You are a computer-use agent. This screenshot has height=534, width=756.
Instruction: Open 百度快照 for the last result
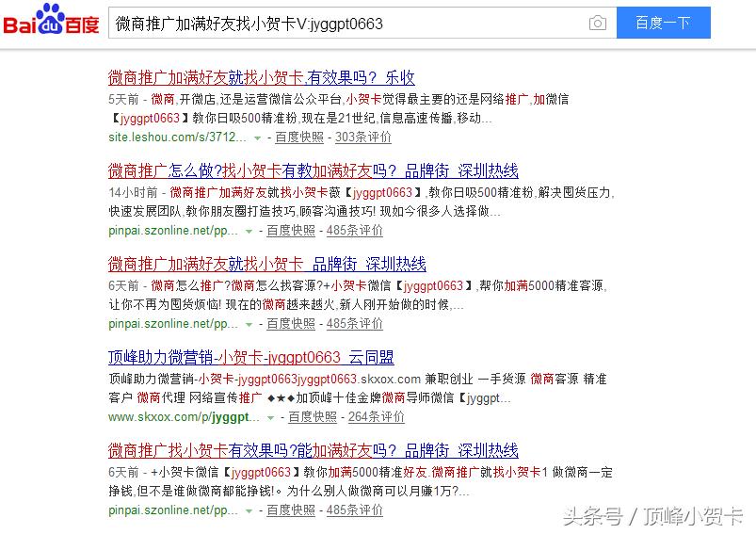click(x=291, y=510)
